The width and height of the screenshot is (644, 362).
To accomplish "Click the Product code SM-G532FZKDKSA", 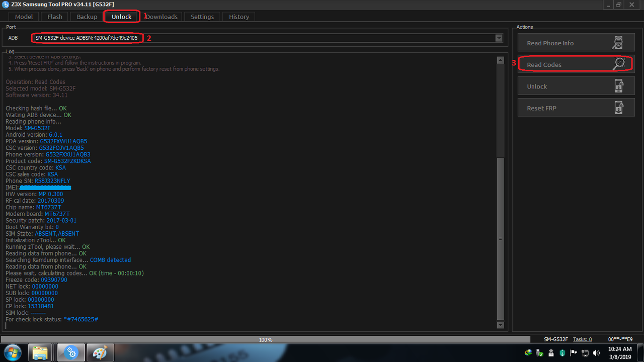I will click(x=67, y=161).
